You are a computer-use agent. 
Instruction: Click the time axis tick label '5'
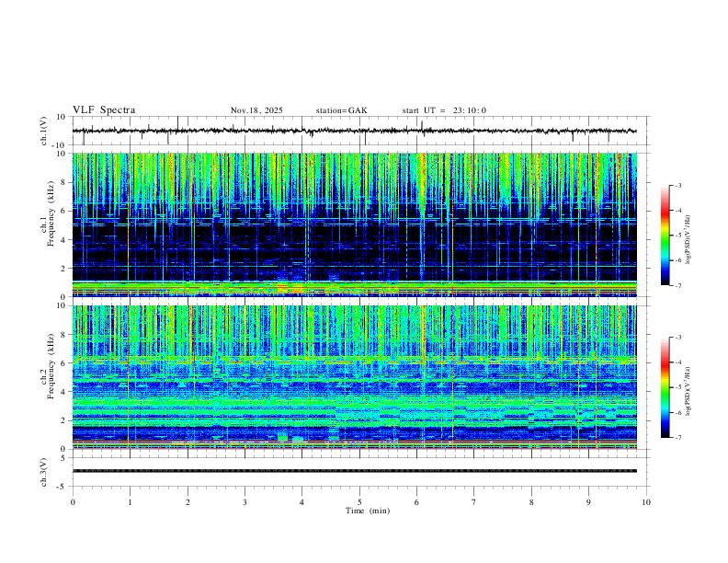coord(359,502)
